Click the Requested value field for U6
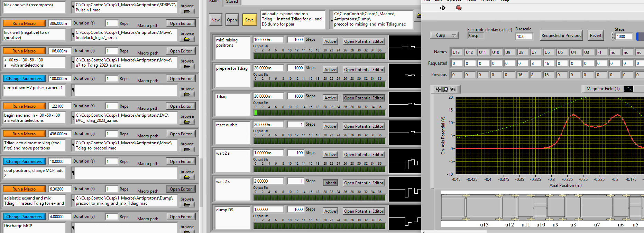Screen dimensions: 644x233 coord(549,63)
